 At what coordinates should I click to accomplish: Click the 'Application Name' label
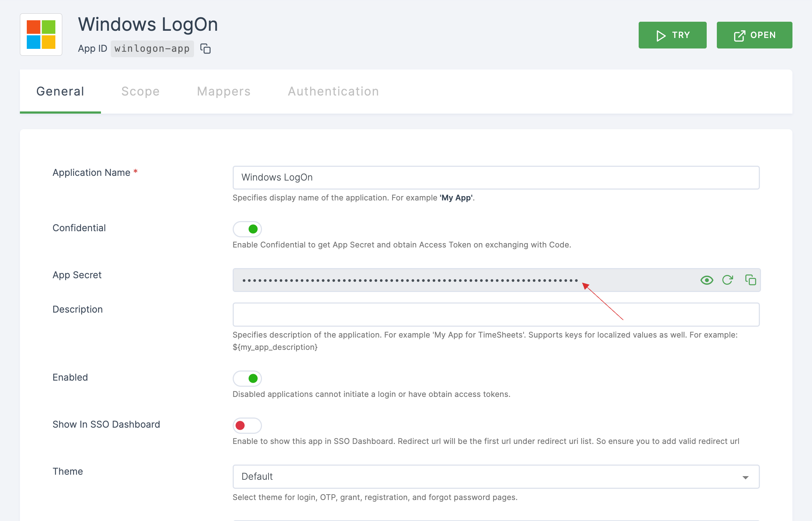click(92, 173)
